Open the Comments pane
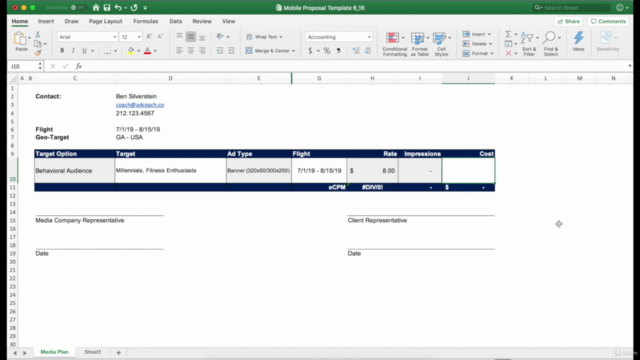Screen dimensions: 640x360 [608, 21]
